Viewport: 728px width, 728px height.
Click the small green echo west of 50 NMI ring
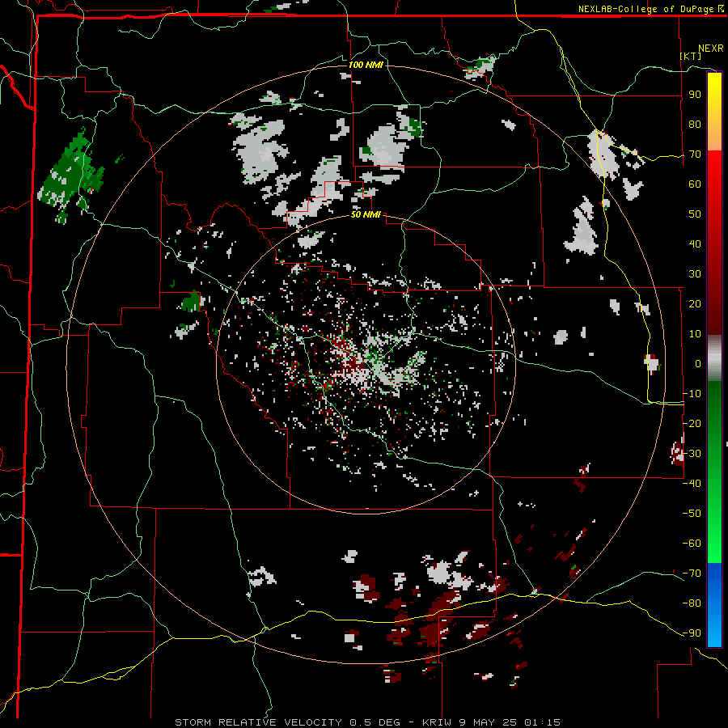tap(191, 302)
